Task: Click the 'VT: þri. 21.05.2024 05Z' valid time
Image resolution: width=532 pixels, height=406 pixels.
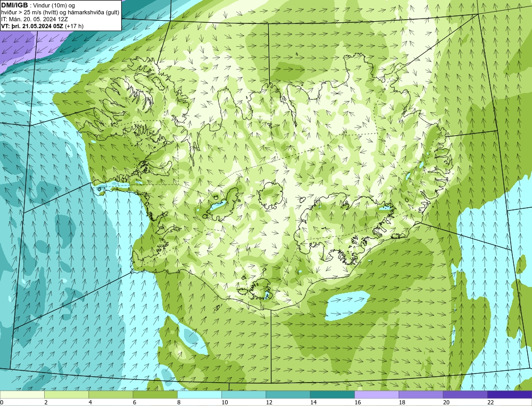Action: pyautogui.click(x=32, y=26)
